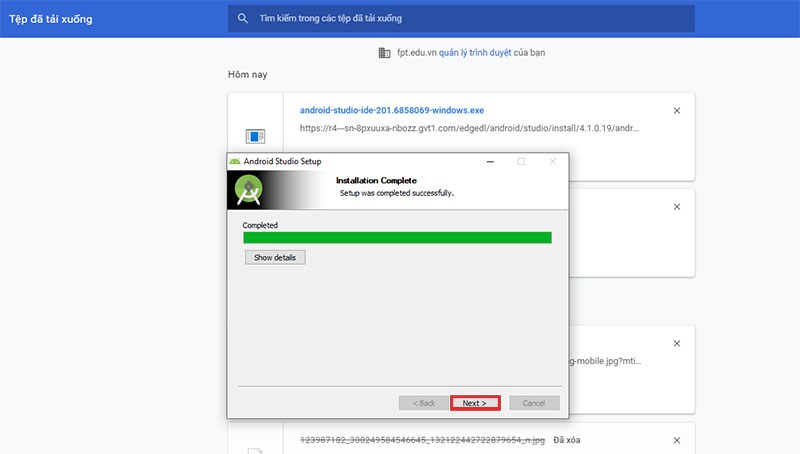Image resolution: width=800 pixels, height=454 pixels.
Task: Close the Android Studio Setup window
Action: pyautogui.click(x=553, y=162)
